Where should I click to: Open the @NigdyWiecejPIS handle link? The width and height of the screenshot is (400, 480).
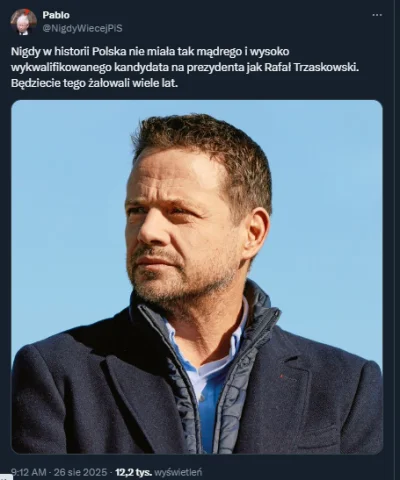[82, 29]
